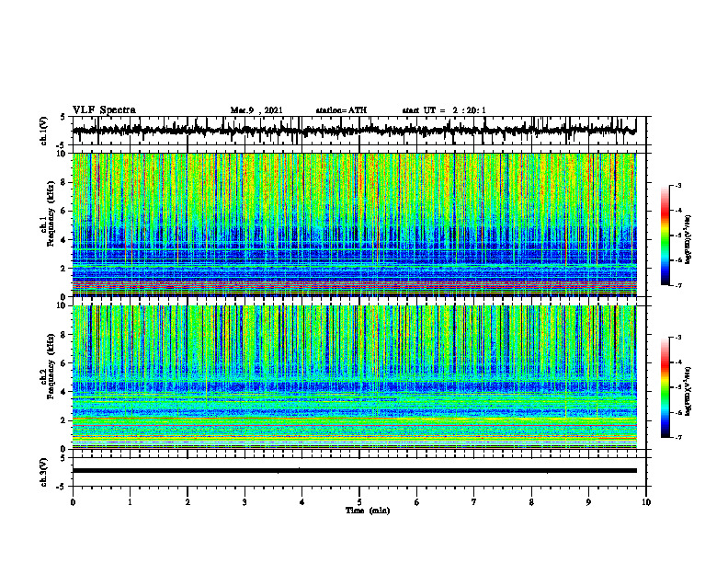Click the "VLF Spectra" plot title
The height and width of the screenshot is (563, 728).
[104, 110]
